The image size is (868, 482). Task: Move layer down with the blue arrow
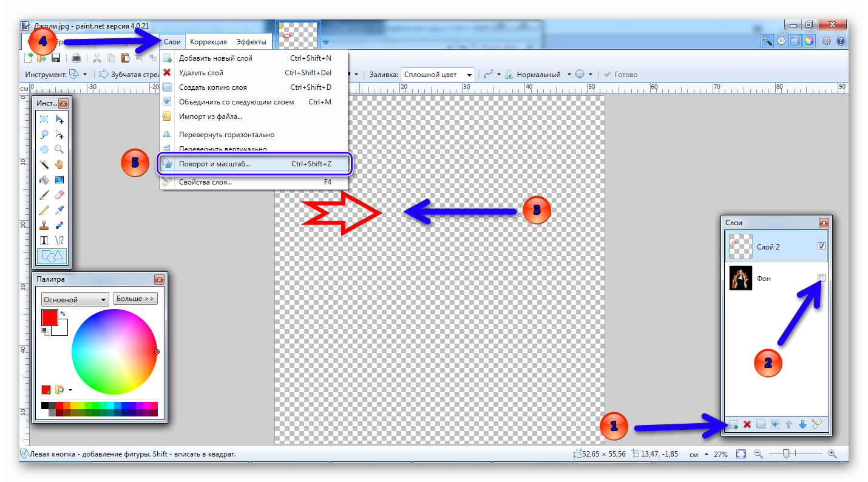(x=802, y=425)
